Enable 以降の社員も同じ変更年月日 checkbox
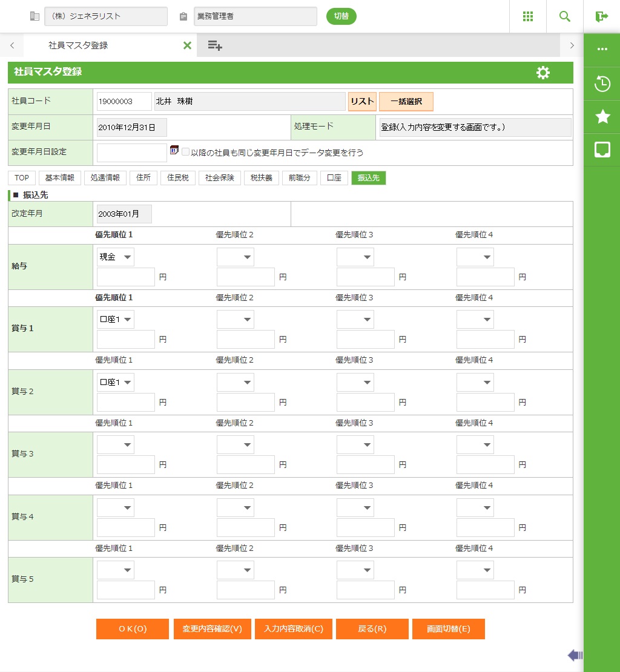The image size is (620, 672). pyautogui.click(x=185, y=153)
